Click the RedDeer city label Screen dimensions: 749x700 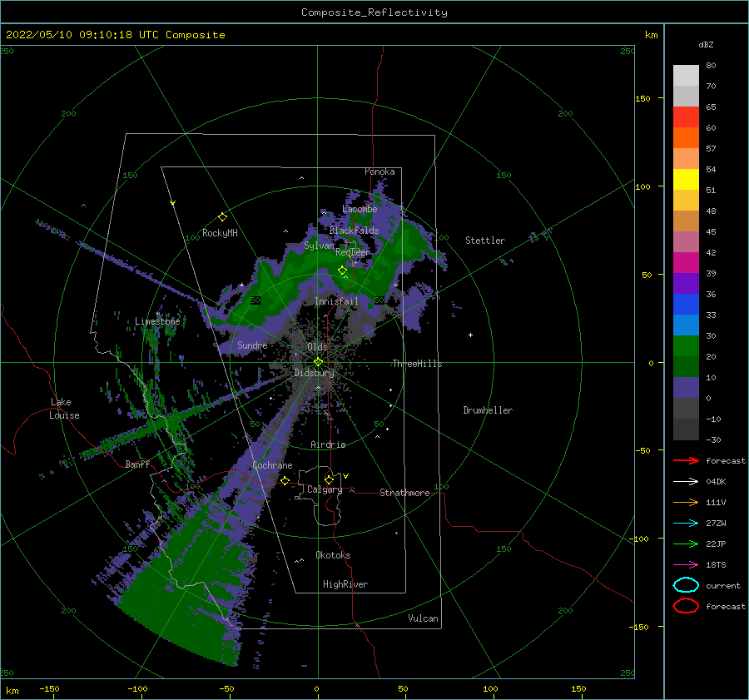(353, 252)
